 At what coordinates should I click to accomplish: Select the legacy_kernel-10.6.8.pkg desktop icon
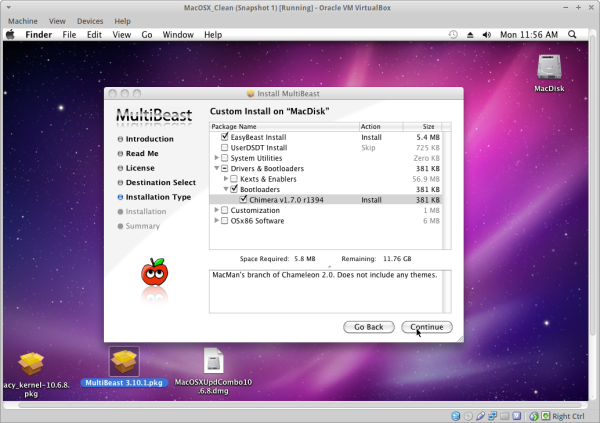(31, 364)
